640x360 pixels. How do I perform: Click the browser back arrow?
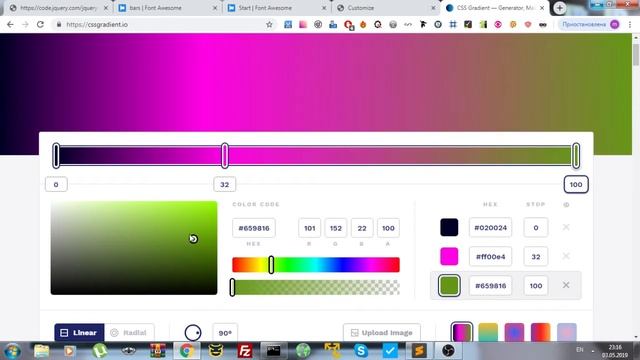[x=10, y=24]
